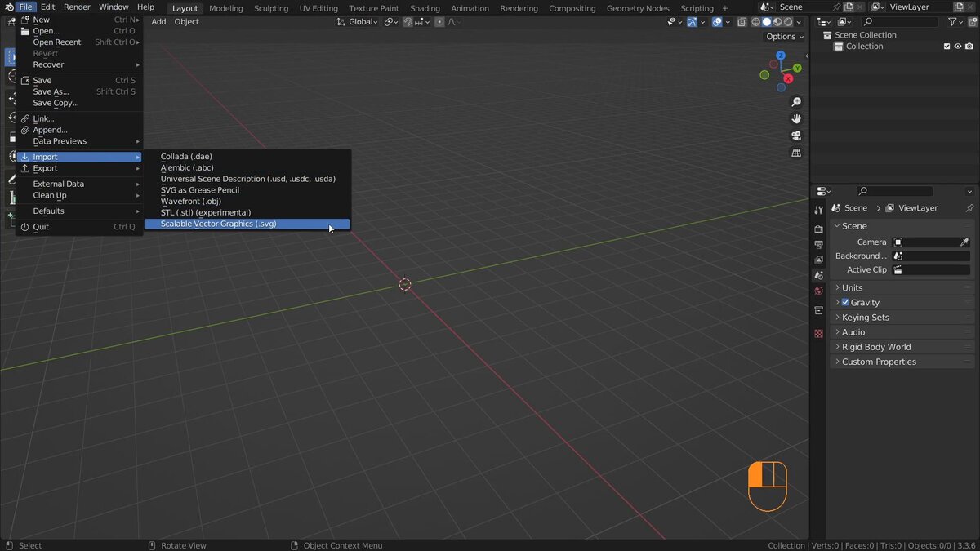Click the outliner filter funnel icon
The image size is (980, 551).
952,21
